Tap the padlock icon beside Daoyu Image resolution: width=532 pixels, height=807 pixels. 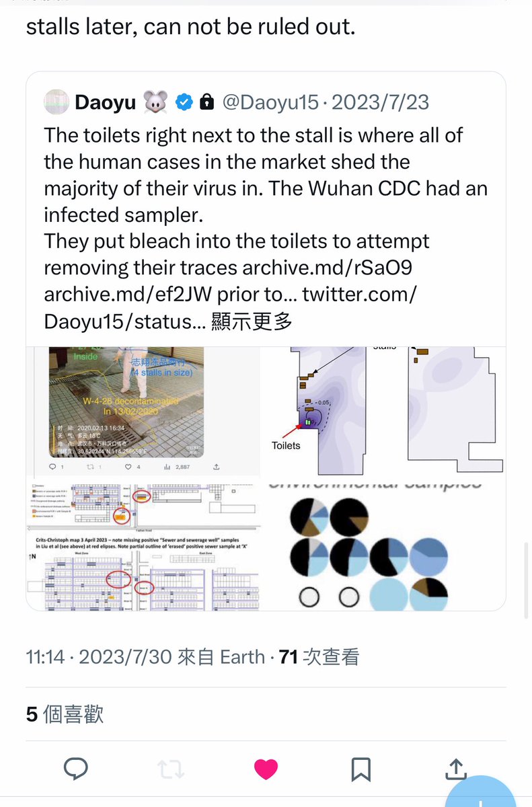point(207,102)
